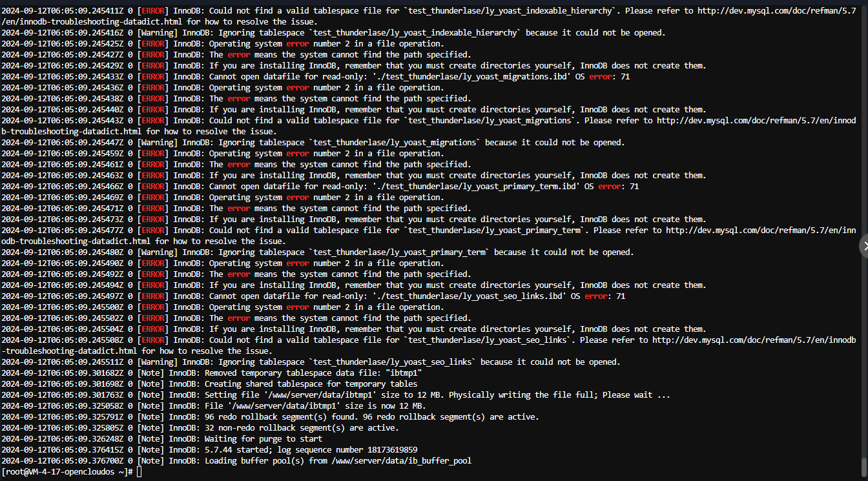Click the './test_thunderlase/ly_yoast_migrations.ibd' file path
The width and height of the screenshot is (868, 481).
point(471,76)
